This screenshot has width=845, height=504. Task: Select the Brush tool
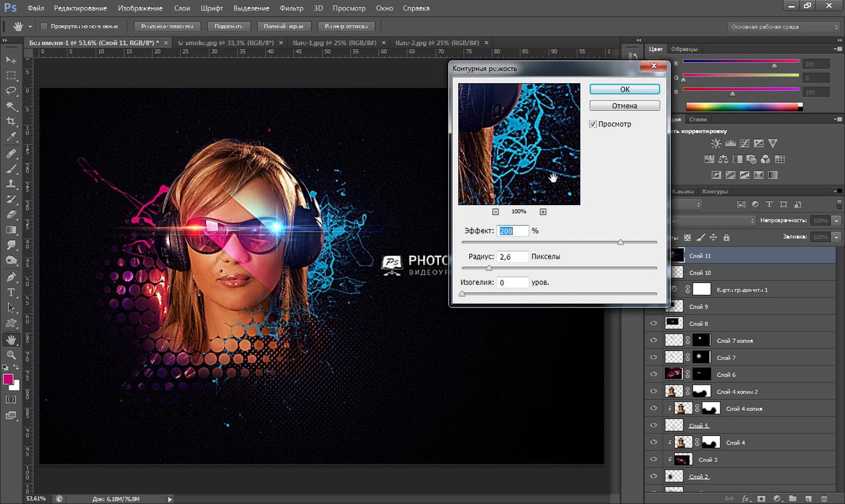[x=11, y=169]
